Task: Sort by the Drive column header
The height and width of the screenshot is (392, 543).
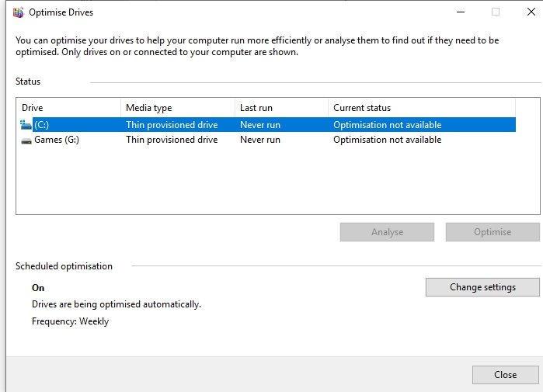Action: pos(69,108)
